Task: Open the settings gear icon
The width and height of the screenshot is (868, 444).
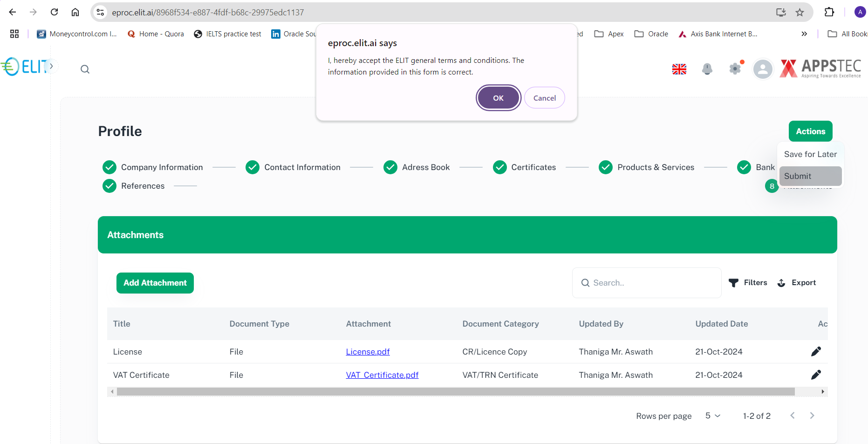Action: coord(735,69)
